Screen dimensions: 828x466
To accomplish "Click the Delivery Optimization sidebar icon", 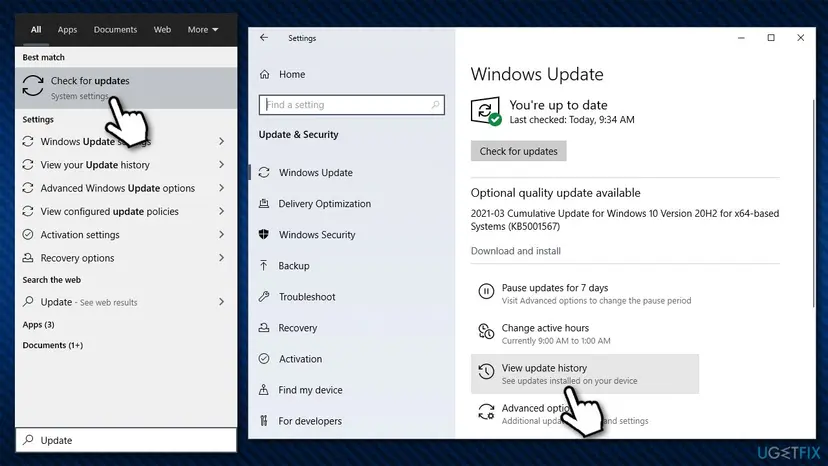I will click(x=264, y=203).
